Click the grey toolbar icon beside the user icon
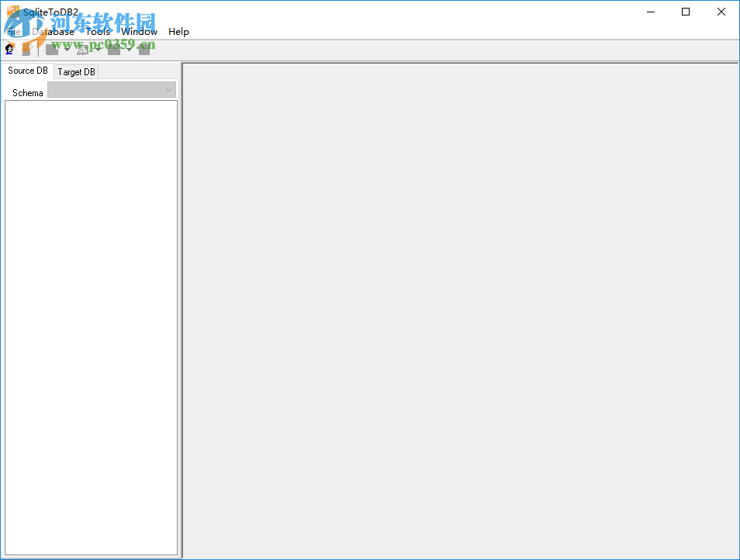The height and width of the screenshot is (560, 740). point(26,49)
